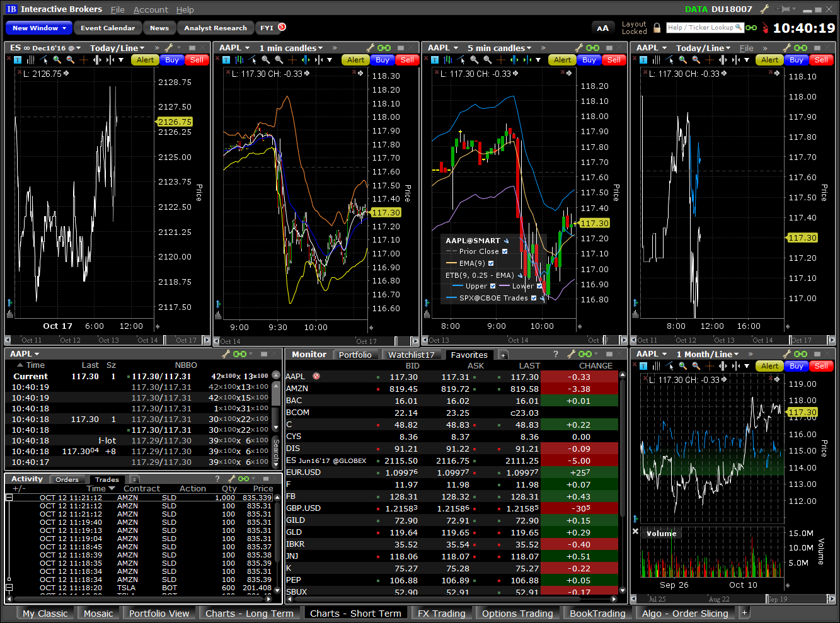Expand hidden menu chevrons in 5 min chart header

coord(543,48)
